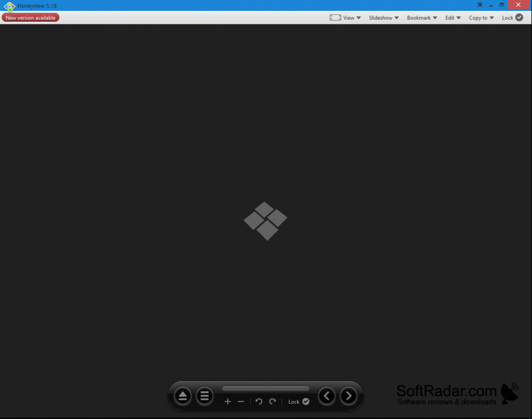Expand the Copy to dropdown arrow
The image size is (532, 419).
[492, 18]
